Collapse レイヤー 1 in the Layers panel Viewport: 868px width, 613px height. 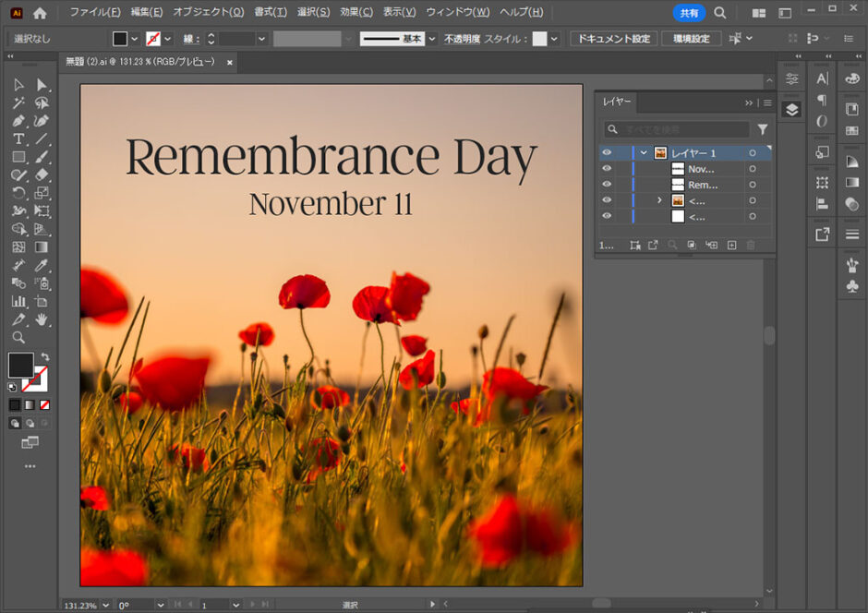pyautogui.click(x=645, y=152)
